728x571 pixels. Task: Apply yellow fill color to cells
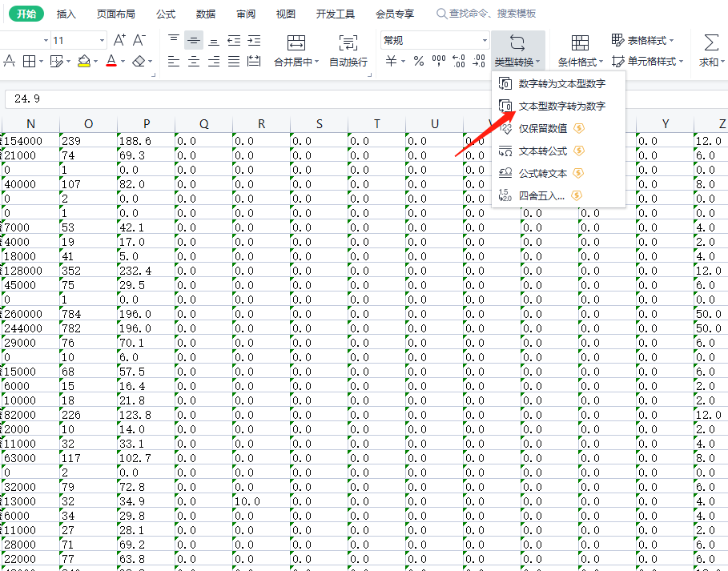(84, 61)
